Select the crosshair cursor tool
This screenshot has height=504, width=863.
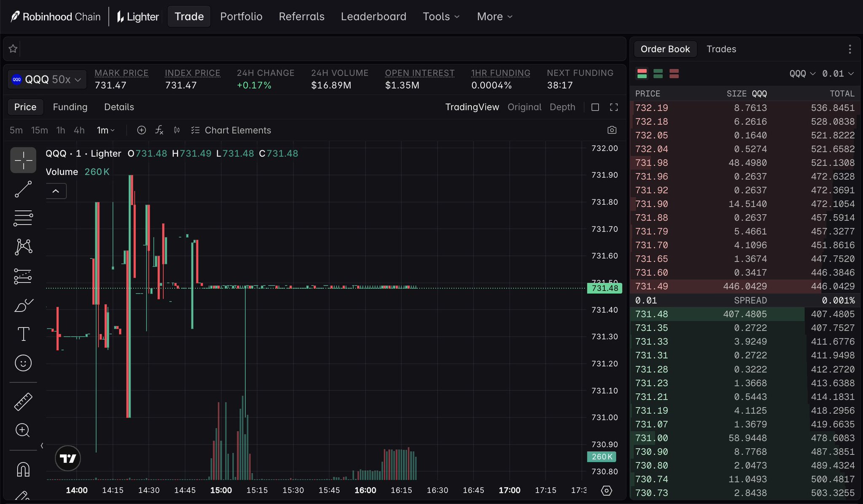click(x=23, y=160)
